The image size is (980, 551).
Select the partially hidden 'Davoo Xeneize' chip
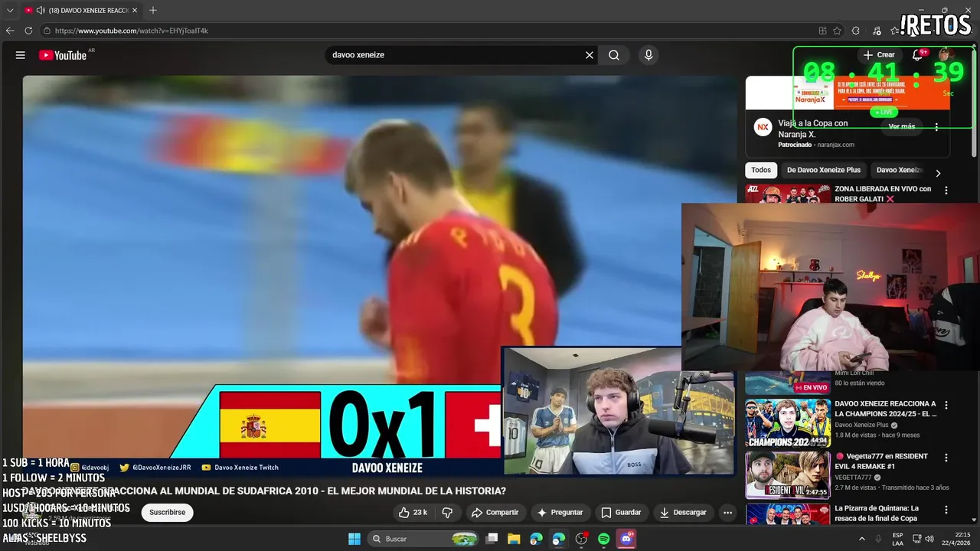pos(899,170)
